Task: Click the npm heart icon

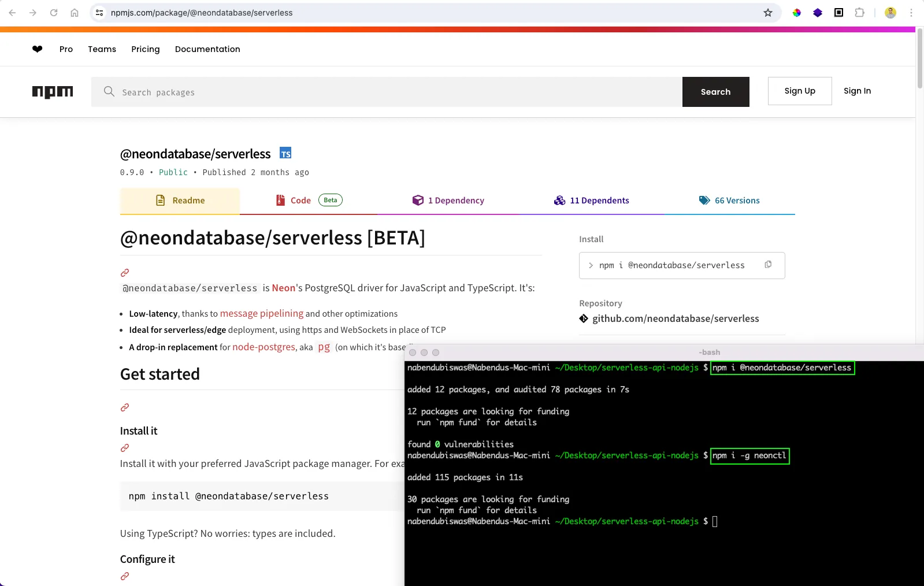Action: [37, 49]
